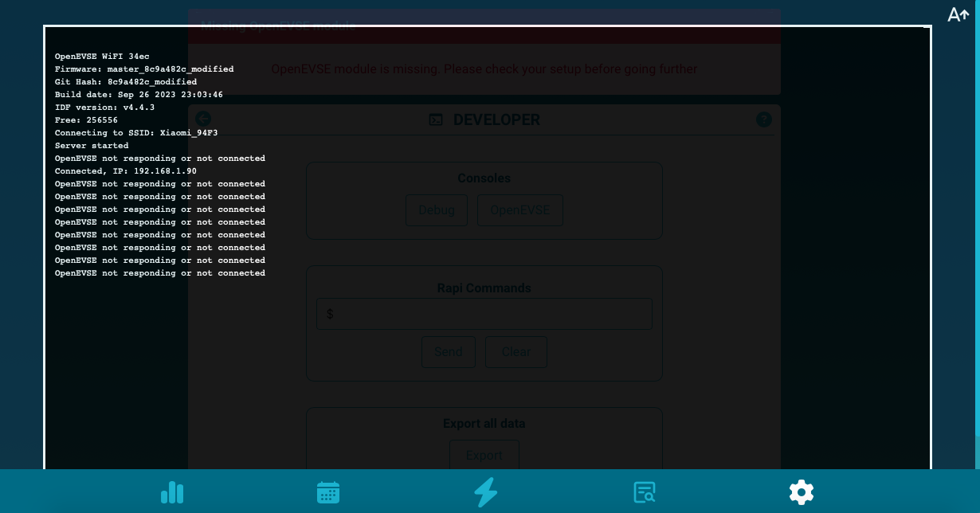The height and width of the screenshot is (513, 980).
Task: Click the 'OpenEVSE module is missing' alert text
Action: click(484, 69)
